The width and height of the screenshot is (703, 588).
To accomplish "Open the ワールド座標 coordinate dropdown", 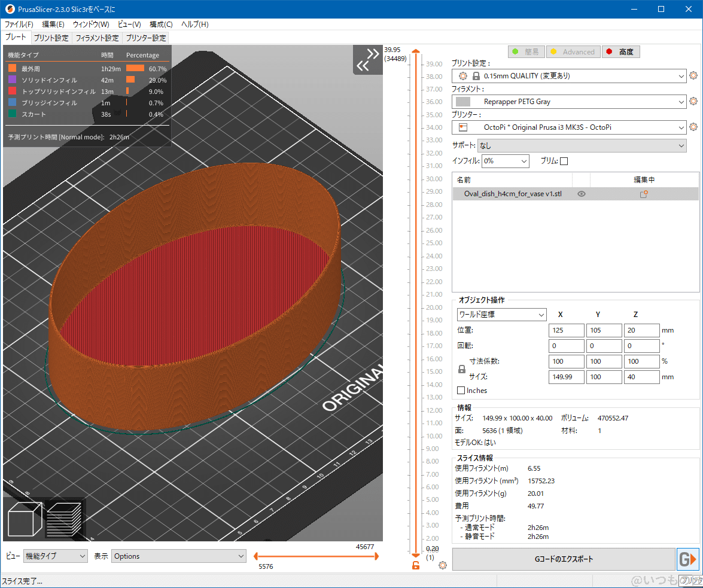I will [x=500, y=314].
